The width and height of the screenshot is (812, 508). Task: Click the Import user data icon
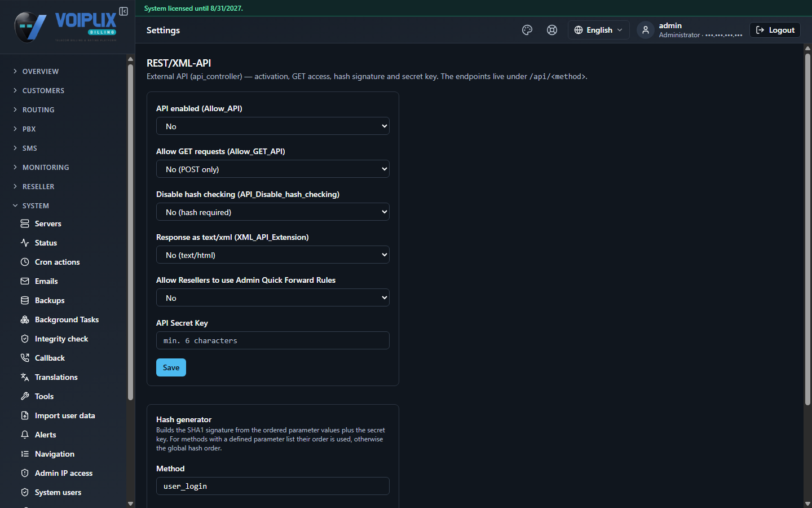25,415
